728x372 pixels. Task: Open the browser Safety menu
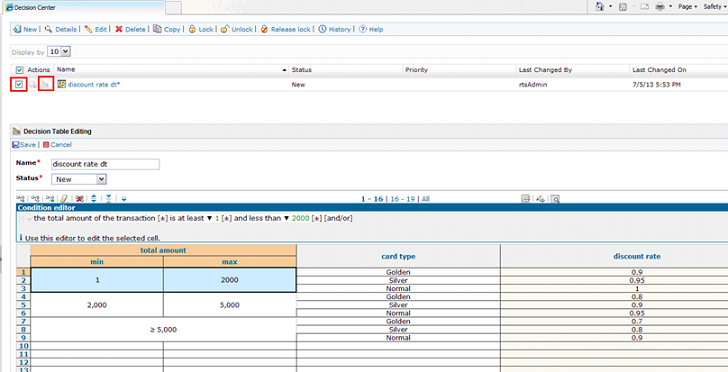715,7
